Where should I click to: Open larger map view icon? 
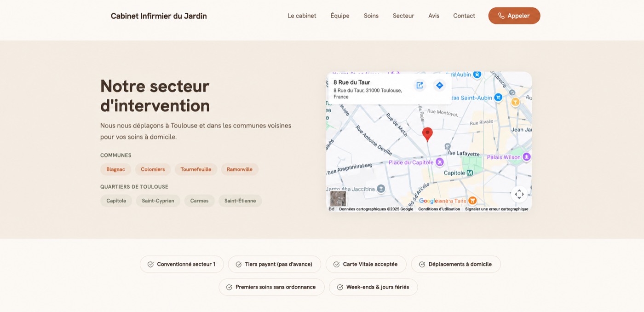420,85
